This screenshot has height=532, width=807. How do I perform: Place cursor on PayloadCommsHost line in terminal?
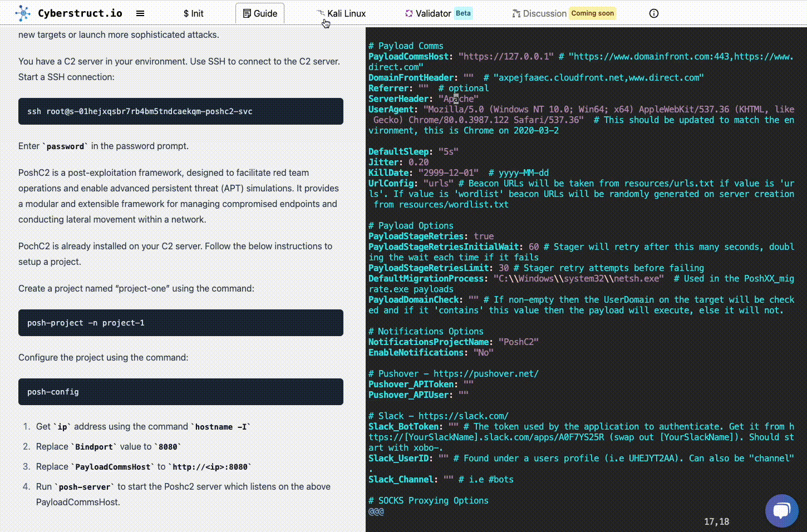409,57
